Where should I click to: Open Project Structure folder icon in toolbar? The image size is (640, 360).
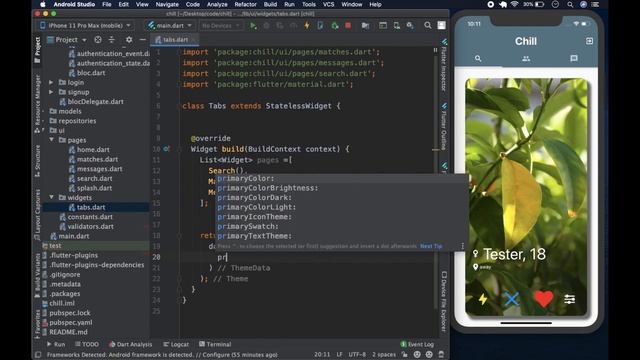(x=365, y=25)
